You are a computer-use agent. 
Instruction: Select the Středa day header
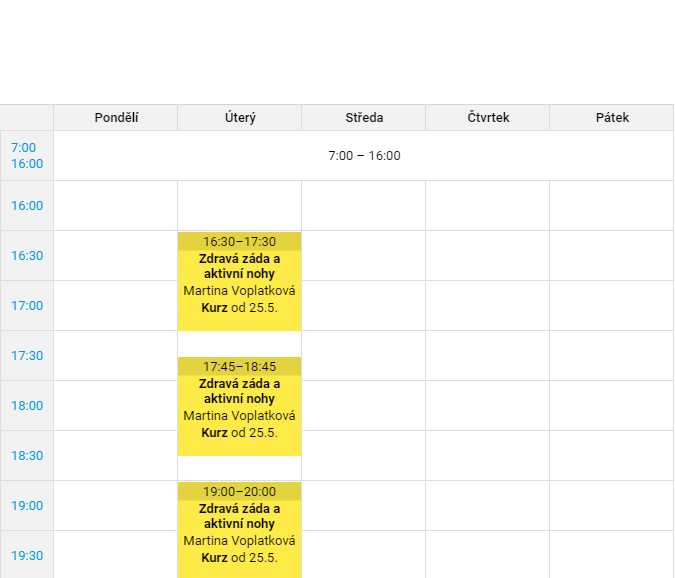(x=364, y=117)
